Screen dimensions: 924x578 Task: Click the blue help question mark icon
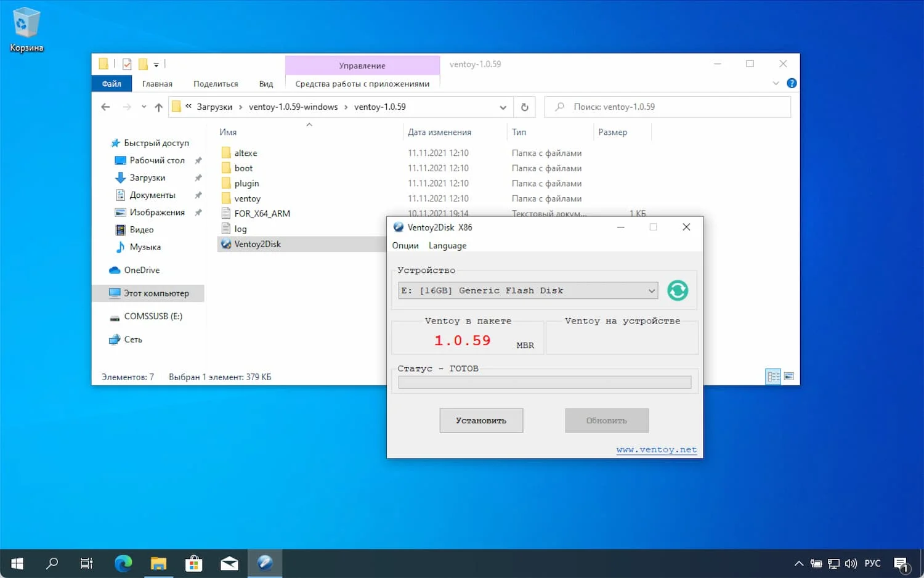[792, 83]
